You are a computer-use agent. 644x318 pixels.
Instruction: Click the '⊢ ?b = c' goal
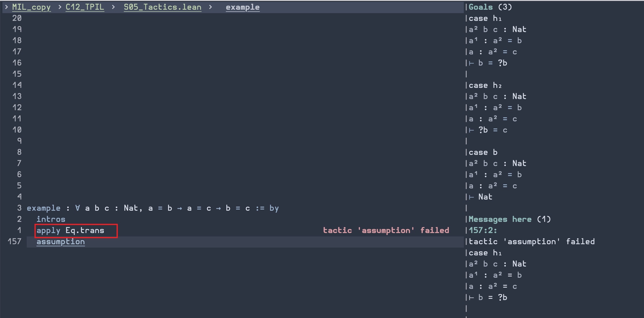488,130
